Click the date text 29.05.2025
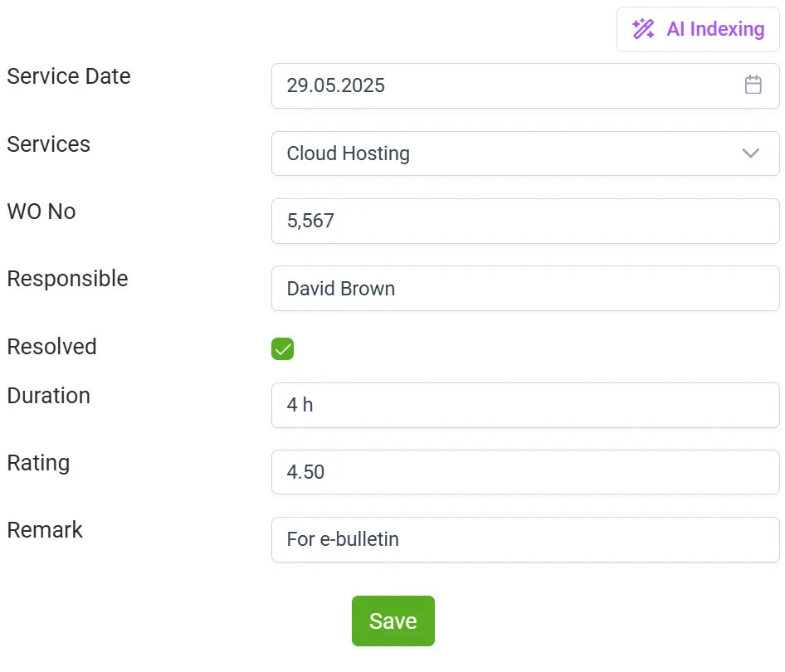785x672 pixels. coord(336,85)
